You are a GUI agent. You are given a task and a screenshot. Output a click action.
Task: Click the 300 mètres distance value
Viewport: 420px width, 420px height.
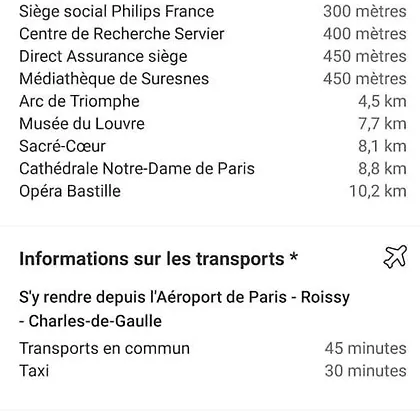point(365,11)
